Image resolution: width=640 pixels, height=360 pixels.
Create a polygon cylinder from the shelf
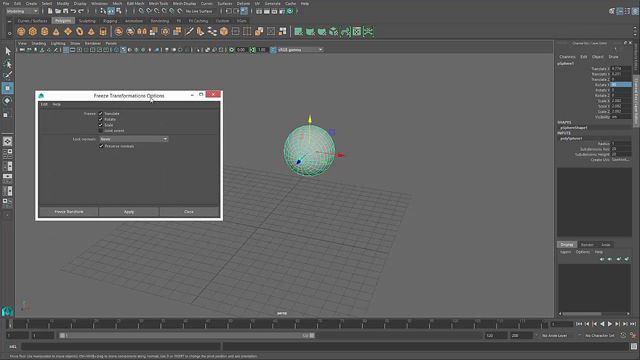click(44, 31)
